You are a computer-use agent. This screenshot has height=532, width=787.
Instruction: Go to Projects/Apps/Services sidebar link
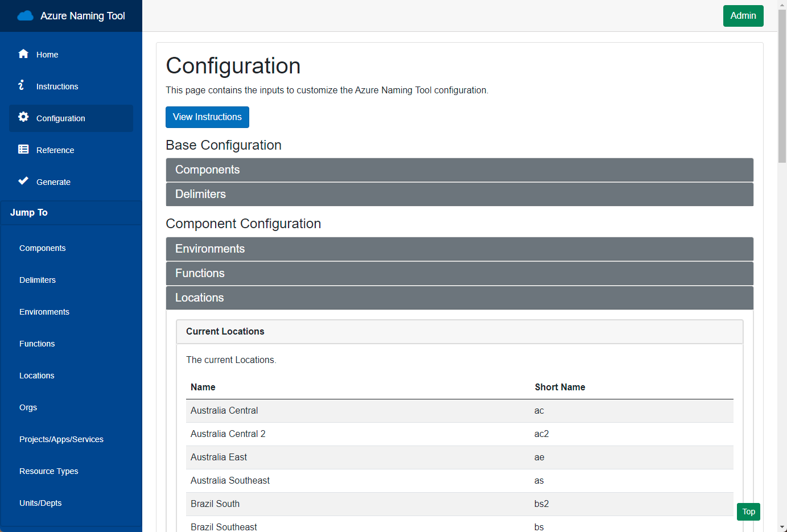61,439
